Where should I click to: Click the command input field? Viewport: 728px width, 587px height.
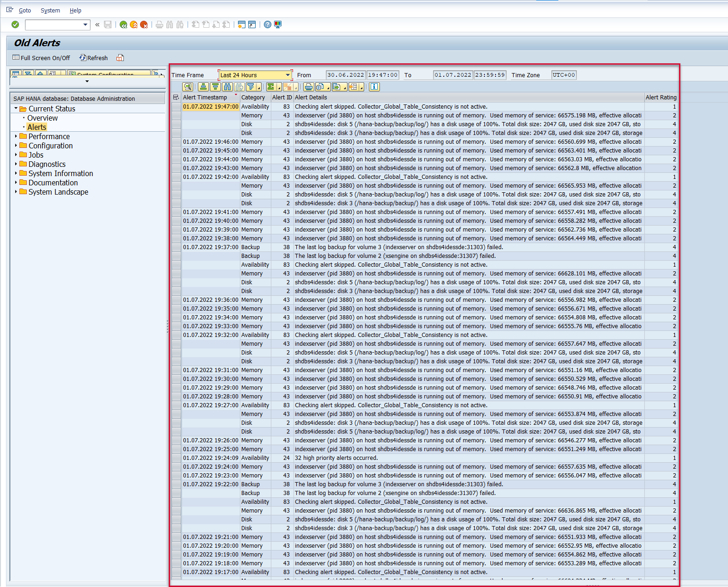(54, 25)
